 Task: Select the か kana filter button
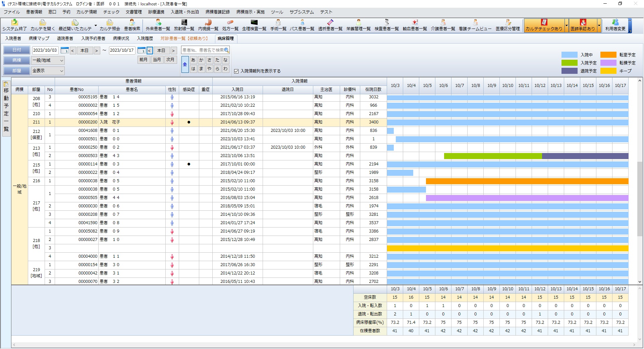point(201,60)
